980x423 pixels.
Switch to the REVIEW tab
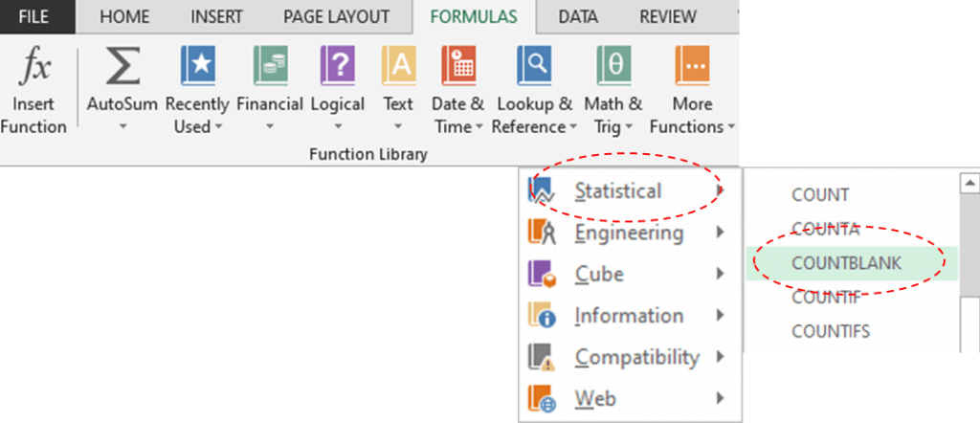click(667, 17)
